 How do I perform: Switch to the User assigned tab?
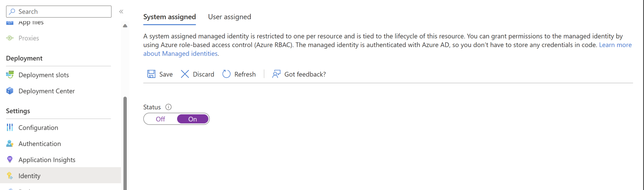pos(229,17)
